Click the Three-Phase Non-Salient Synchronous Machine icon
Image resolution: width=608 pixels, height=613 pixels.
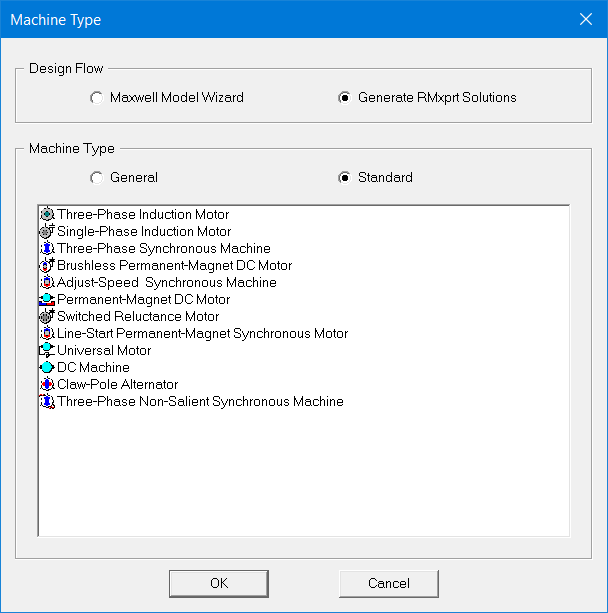pyautogui.click(x=47, y=401)
